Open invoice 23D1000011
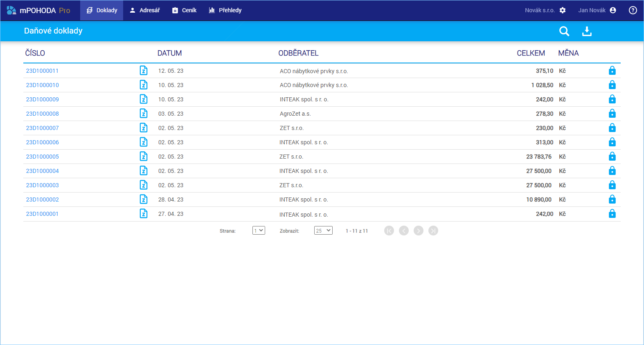644x345 pixels. click(42, 71)
